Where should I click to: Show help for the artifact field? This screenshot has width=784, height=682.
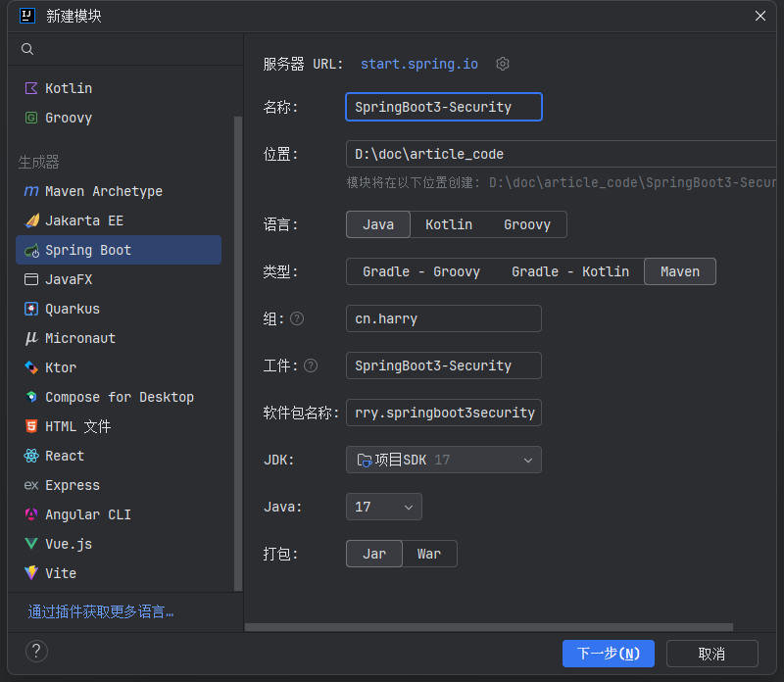(311, 365)
